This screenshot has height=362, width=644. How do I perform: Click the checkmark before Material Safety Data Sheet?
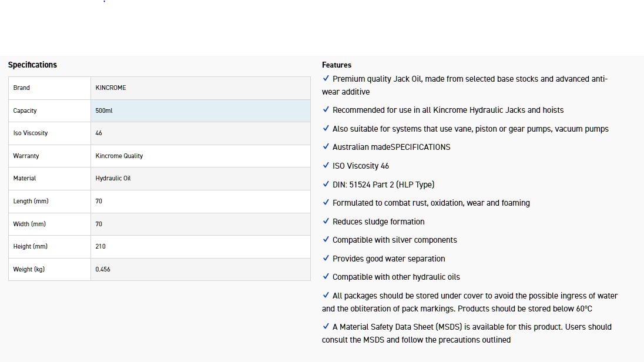[326, 327]
